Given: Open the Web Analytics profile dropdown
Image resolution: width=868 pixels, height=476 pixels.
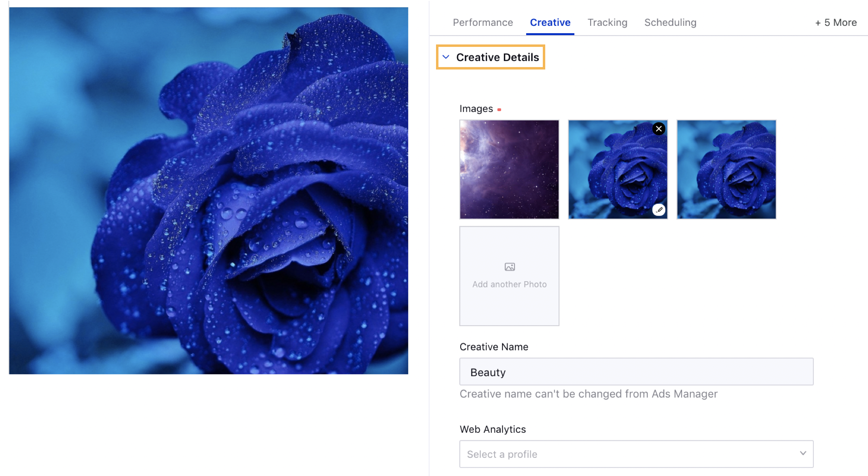Looking at the screenshot, I should click(636, 454).
